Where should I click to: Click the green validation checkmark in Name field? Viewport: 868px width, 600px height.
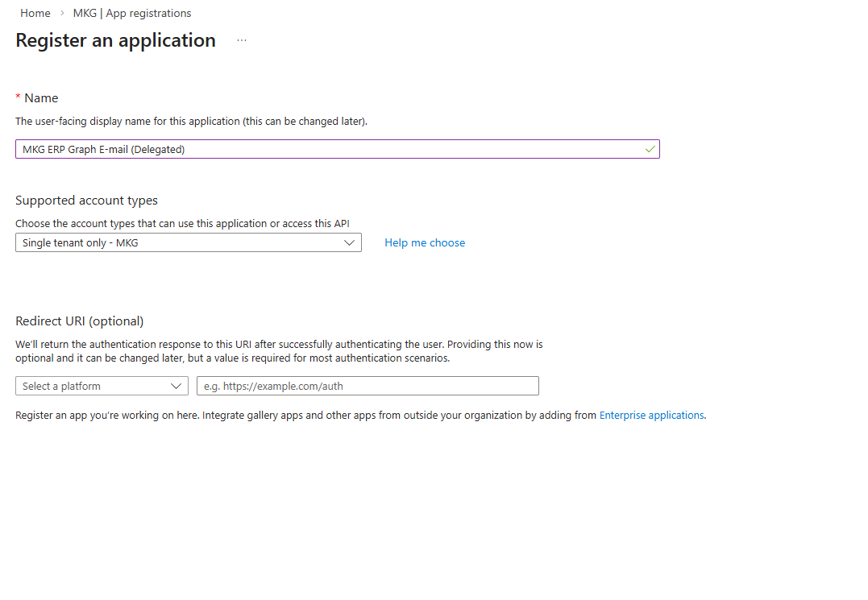click(650, 149)
